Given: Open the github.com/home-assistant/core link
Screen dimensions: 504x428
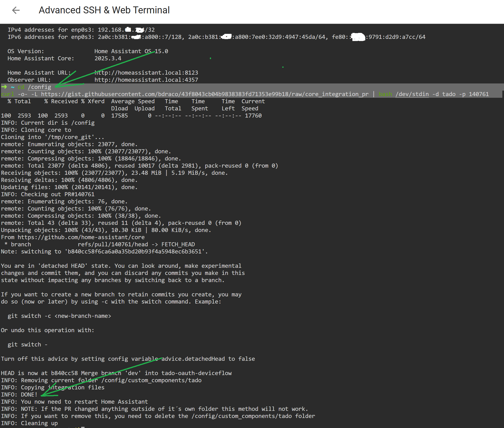Looking at the screenshot, I should pyautogui.click(x=81, y=237).
